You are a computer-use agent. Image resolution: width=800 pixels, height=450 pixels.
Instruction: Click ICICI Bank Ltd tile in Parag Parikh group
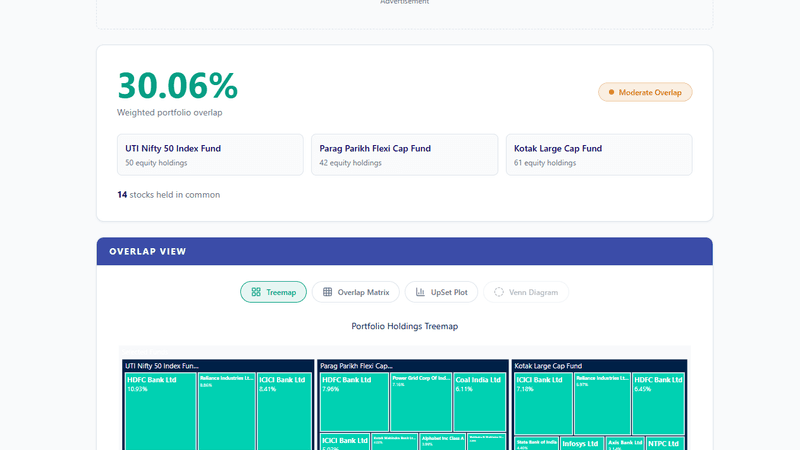pyautogui.click(x=345, y=442)
